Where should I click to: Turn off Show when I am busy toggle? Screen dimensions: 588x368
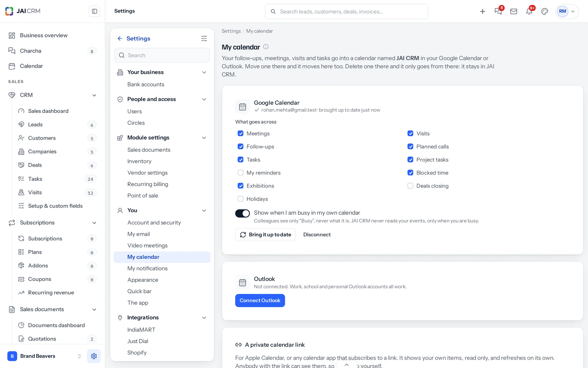[243, 213]
